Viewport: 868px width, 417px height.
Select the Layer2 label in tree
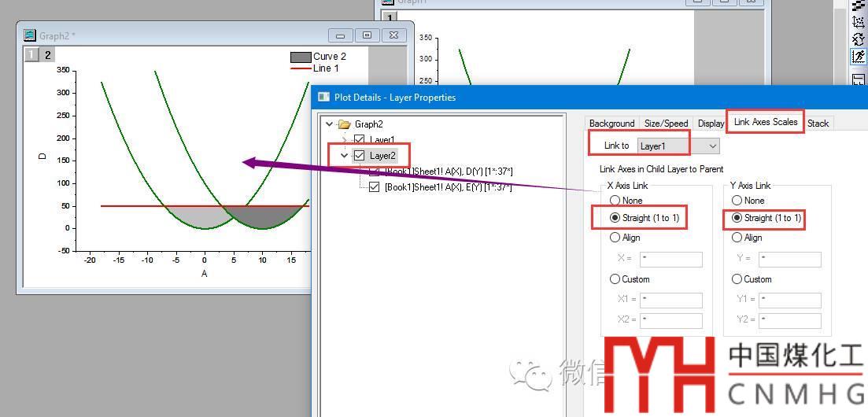(x=382, y=156)
